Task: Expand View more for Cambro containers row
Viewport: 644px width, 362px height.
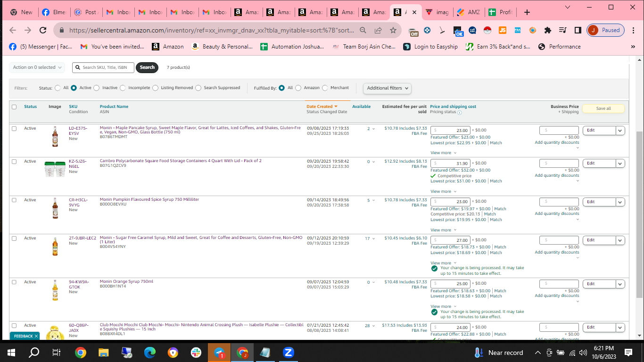Action: tap(444, 191)
